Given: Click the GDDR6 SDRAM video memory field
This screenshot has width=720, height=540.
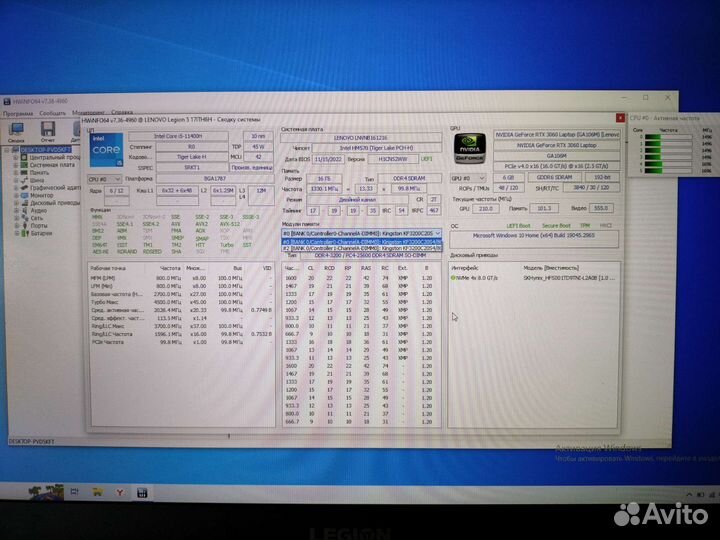Looking at the screenshot, I should coord(556,177).
